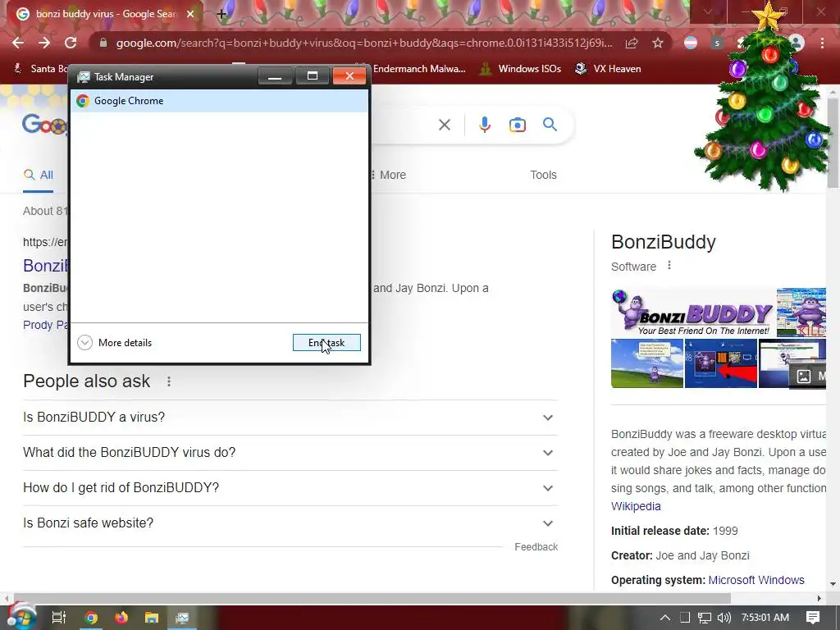Click the Feedback link below questions
Image resolution: width=840 pixels, height=630 pixels.
tap(536, 547)
